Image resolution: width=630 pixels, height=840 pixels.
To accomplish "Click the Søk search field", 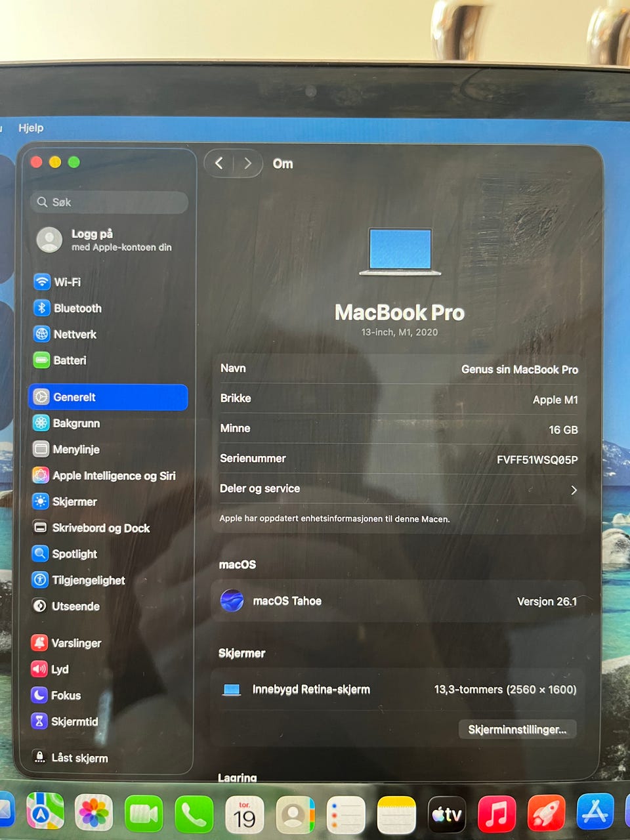I will pyautogui.click(x=109, y=202).
